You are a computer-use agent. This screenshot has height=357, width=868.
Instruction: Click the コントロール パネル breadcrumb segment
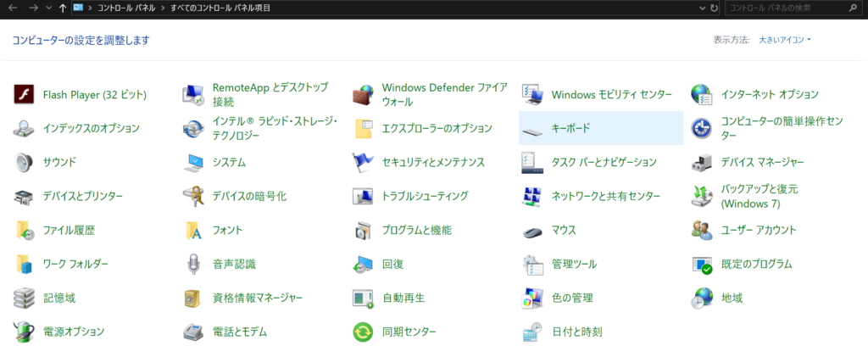pyautogui.click(x=127, y=8)
